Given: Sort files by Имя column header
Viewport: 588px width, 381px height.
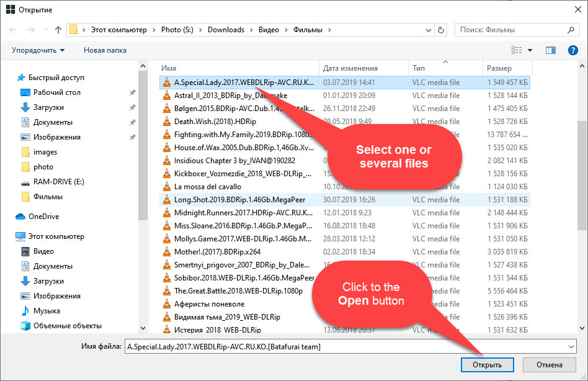Looking at the screenshot, I should 168,68.
